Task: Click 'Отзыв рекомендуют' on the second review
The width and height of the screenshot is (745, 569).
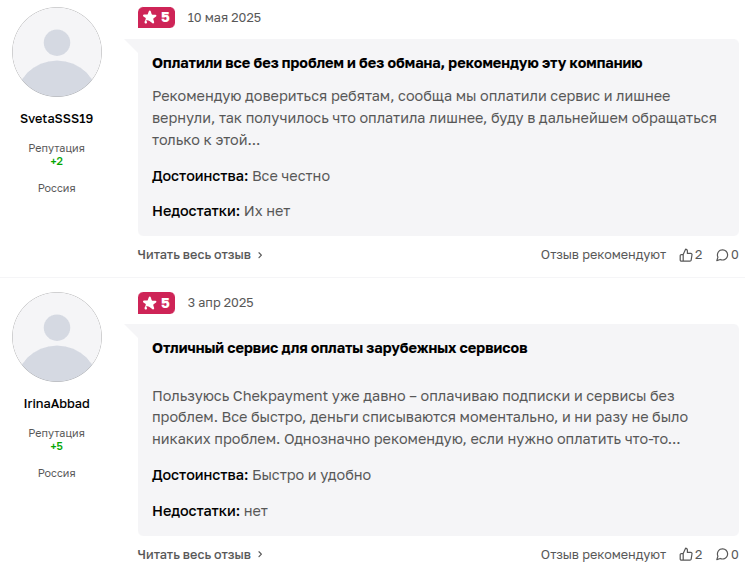Action: (x=603, y=554)
